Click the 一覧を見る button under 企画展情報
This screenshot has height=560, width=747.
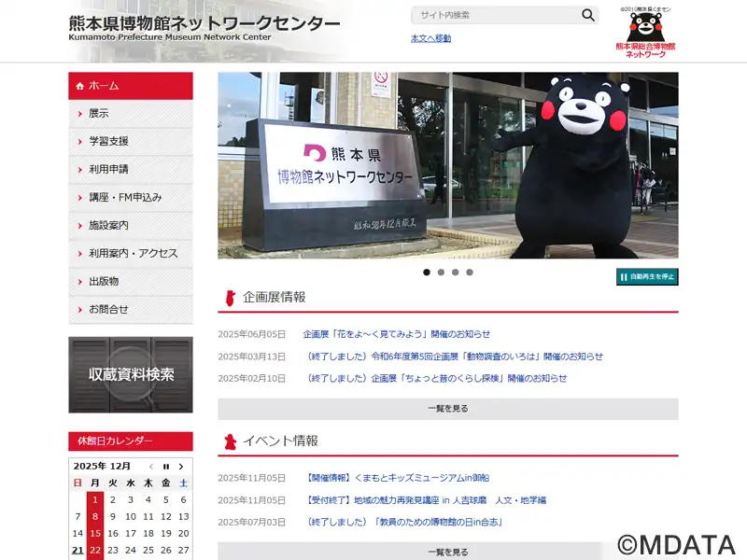(x=447, y=409)
